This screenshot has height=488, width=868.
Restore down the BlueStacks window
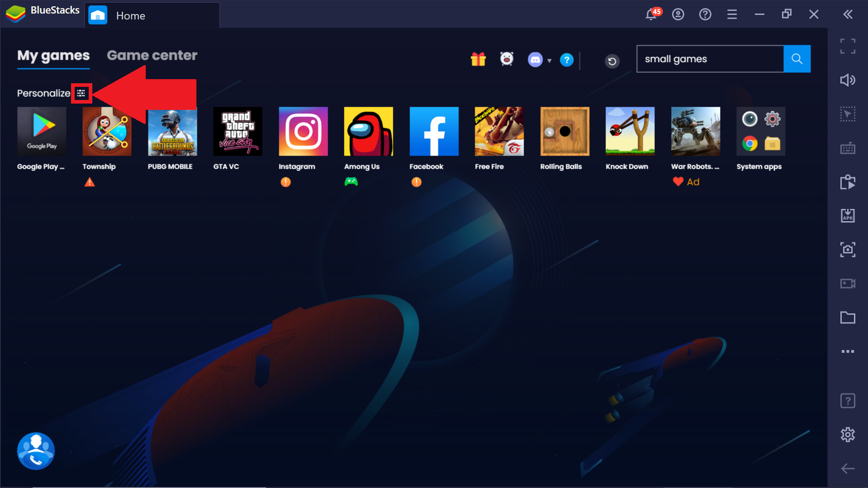click(787, 14)
